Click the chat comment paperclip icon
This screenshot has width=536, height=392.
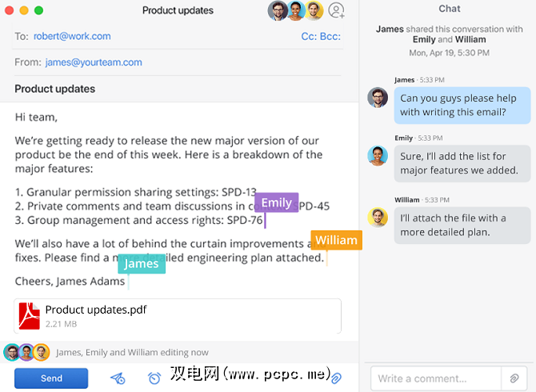pyautogui.click(x=514, y=378)
